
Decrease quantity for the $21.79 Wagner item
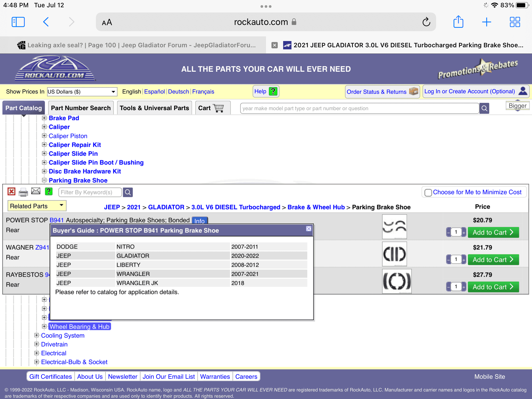(449, 260)
